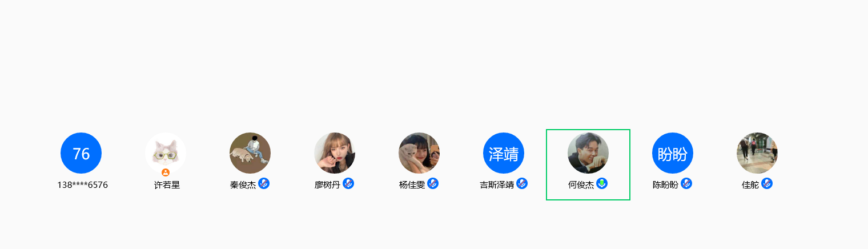This screenshot has width=868, height=249.
Task: Click the muted mic icon beside 秦俊杰
Action: point(264,183)
